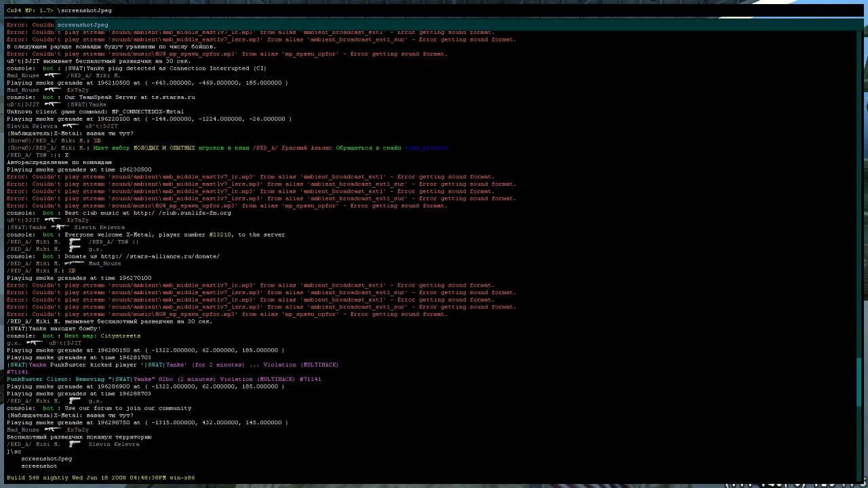Click the weapon icon between Mad_House and /RED_A/ Miki M.
This screenshot has height=488, width=868.
(53, 75)
